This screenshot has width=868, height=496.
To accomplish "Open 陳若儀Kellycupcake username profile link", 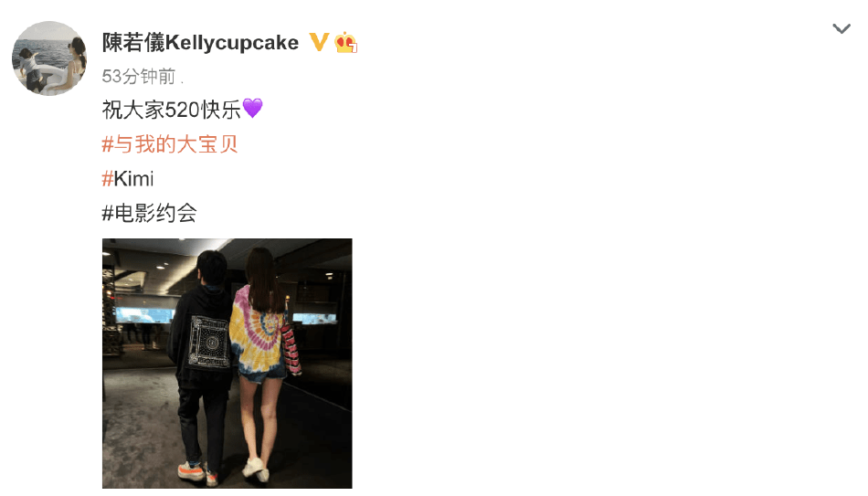I will [200, 43].
